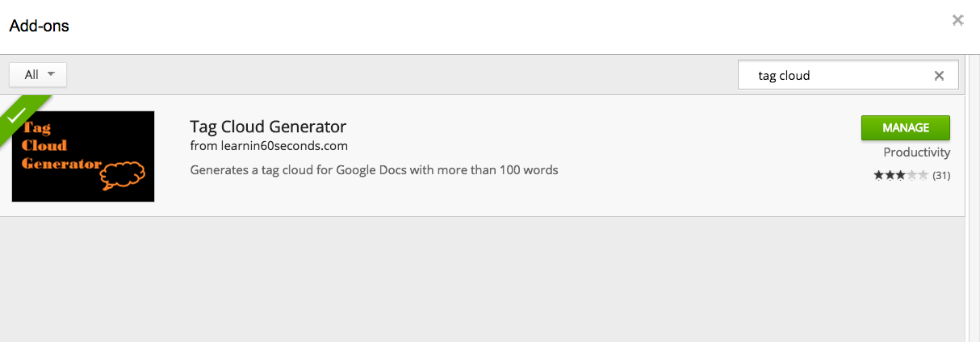
Task: Click the first filled rating star
Action: [x=879, y=175]
